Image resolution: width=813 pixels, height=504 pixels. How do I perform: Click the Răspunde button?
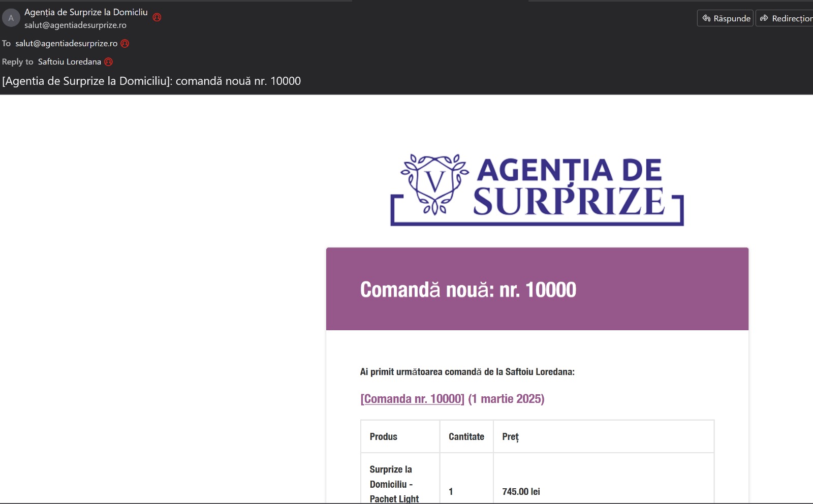point(725,18)
